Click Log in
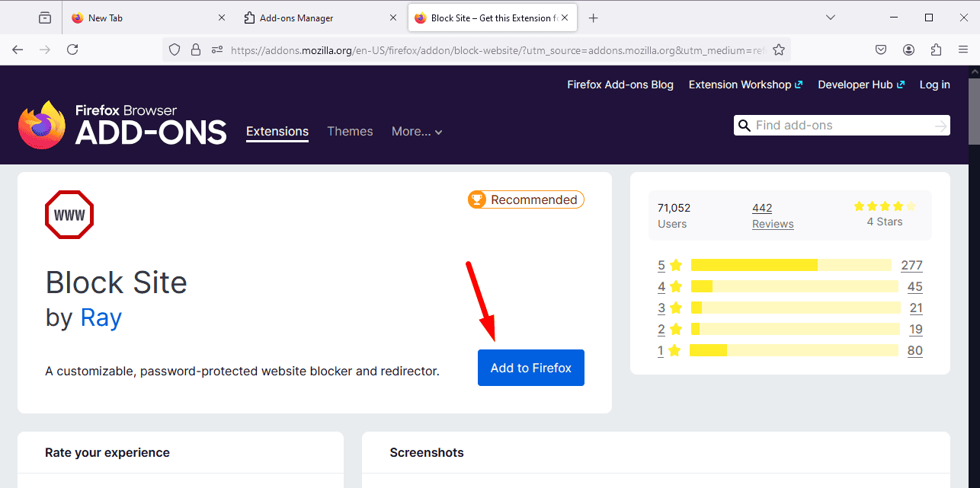 click(x=935, y=85)
